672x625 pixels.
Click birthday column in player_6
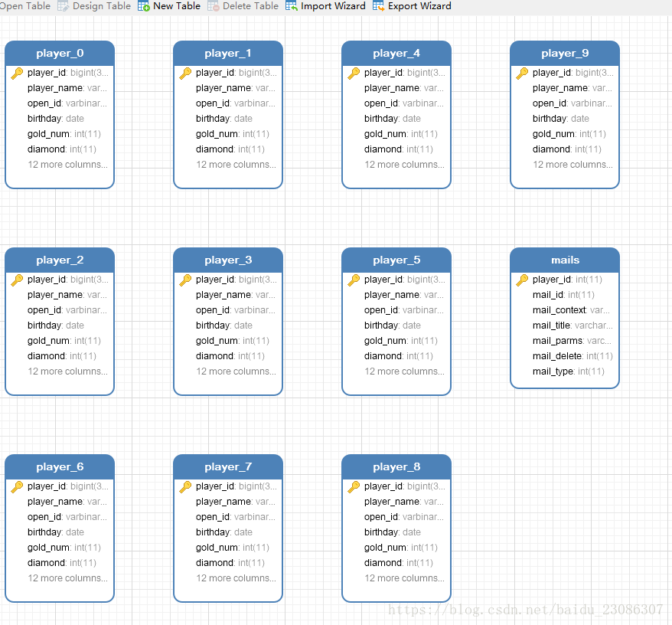click(56, 532)
